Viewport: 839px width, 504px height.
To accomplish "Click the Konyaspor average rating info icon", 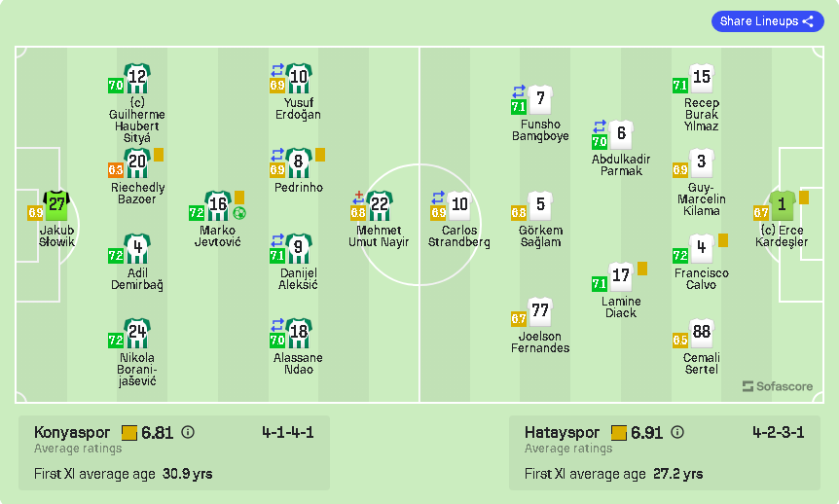I will coord(188,433).
